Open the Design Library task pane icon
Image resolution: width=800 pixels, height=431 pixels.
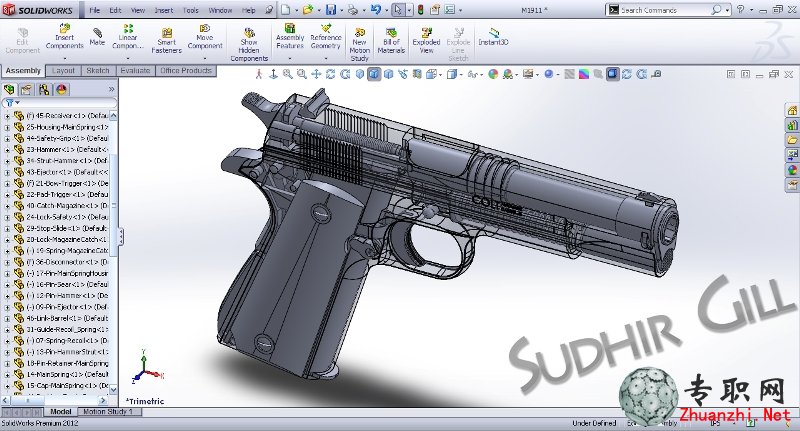click(x=792, y=125)
